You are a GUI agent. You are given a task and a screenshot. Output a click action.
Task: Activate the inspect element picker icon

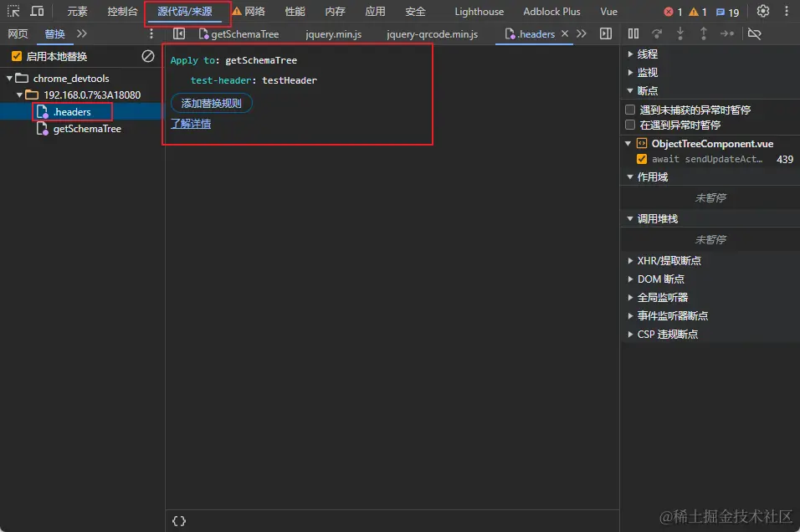[x=14, y=12]
